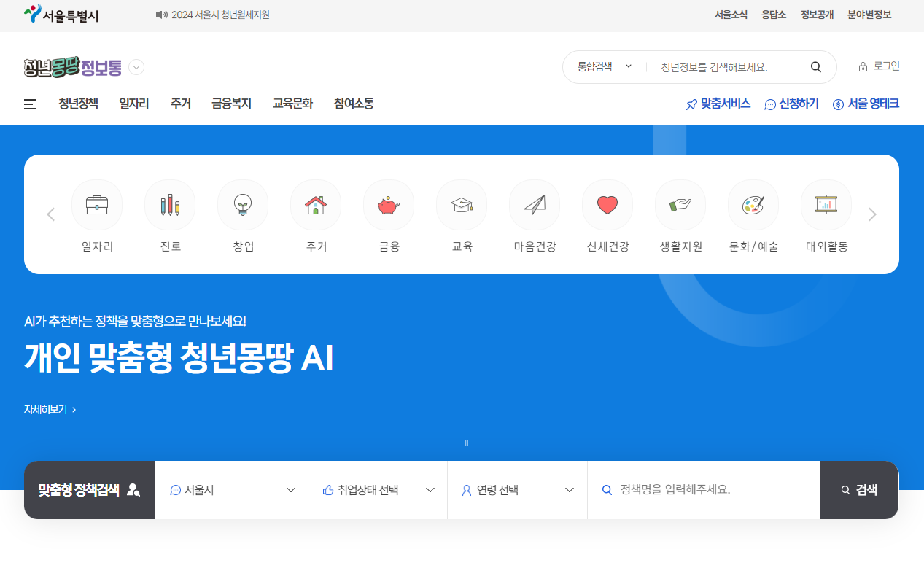Click the person-search icon in 맞춤형 정책검색

(x=133, y=490)
